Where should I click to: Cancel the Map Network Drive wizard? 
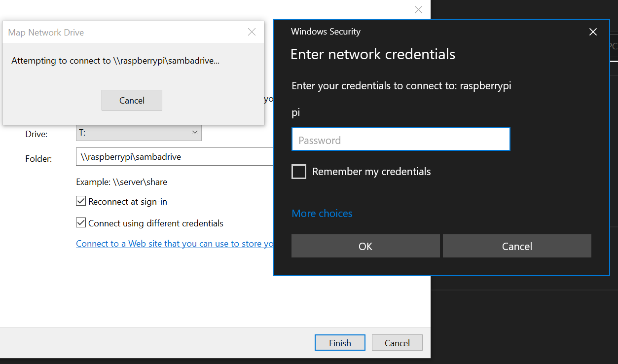(x=397, y=342)
